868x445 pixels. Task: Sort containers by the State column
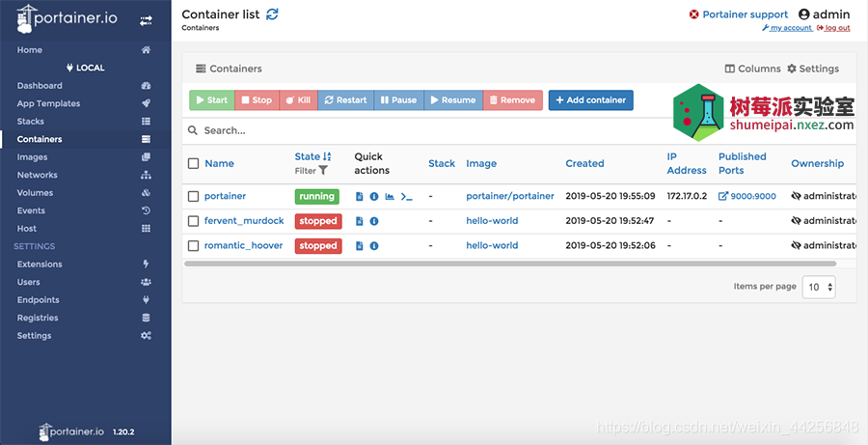click(312, 156)
